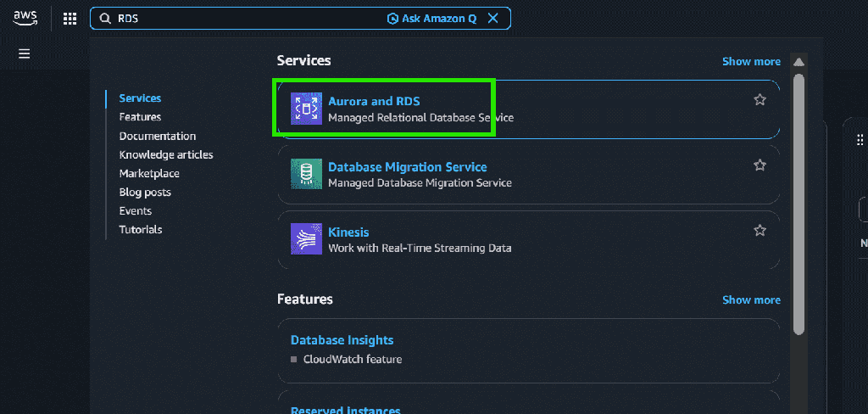Click the Kinesis service icon
The width and height of the screenshot is (868, 414).
coord(306,239)
